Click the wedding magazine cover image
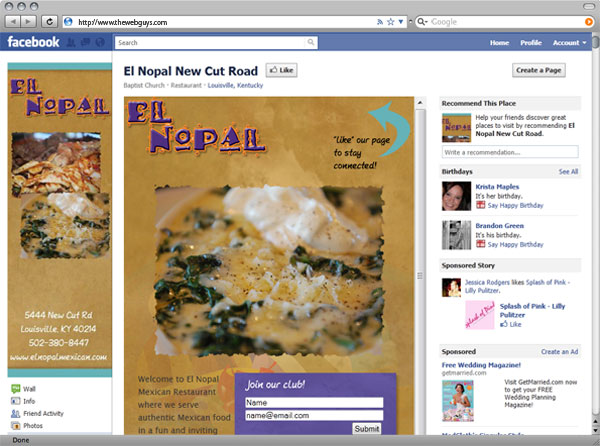 [458, 400]
